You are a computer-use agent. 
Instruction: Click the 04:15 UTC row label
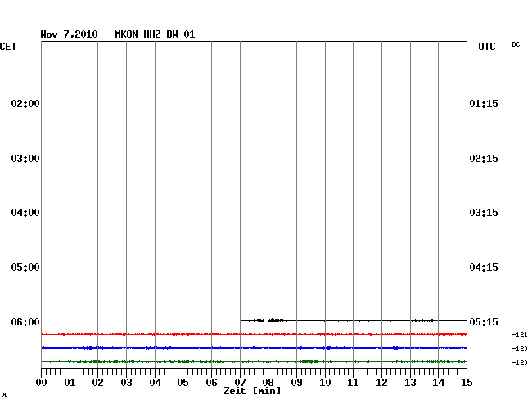484,267
